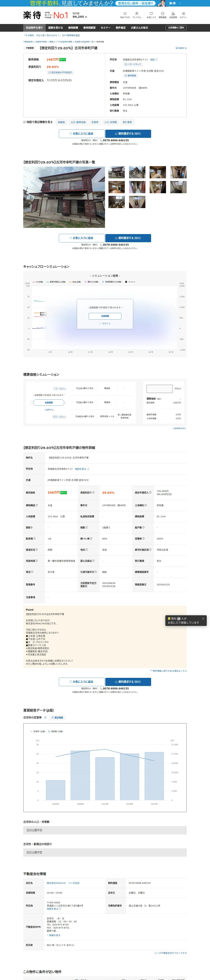210x980 pixels.
Task: Click the 楽待 site logo
Action: 32,15
